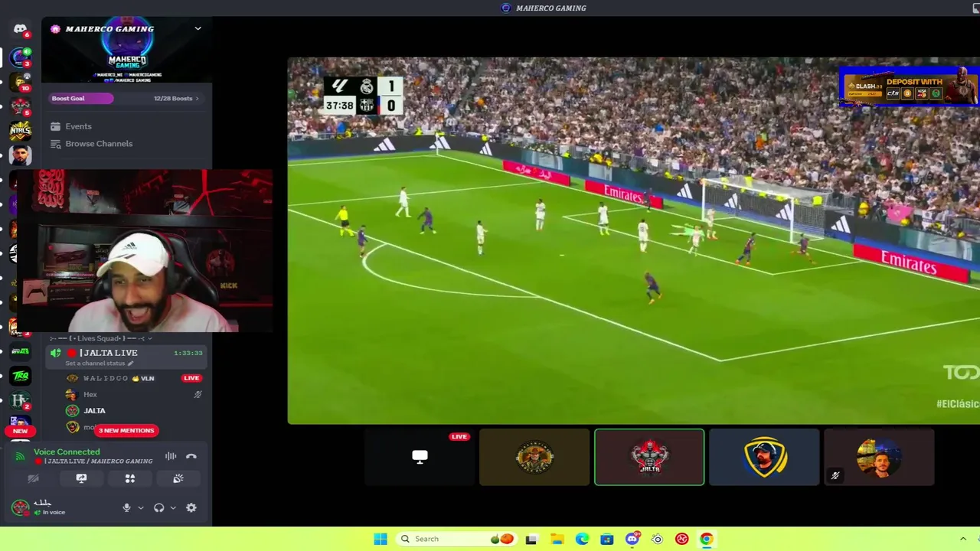
Task: Open webcam overlay of streamer
Action: pyautogui.click(x=144, y=251)
